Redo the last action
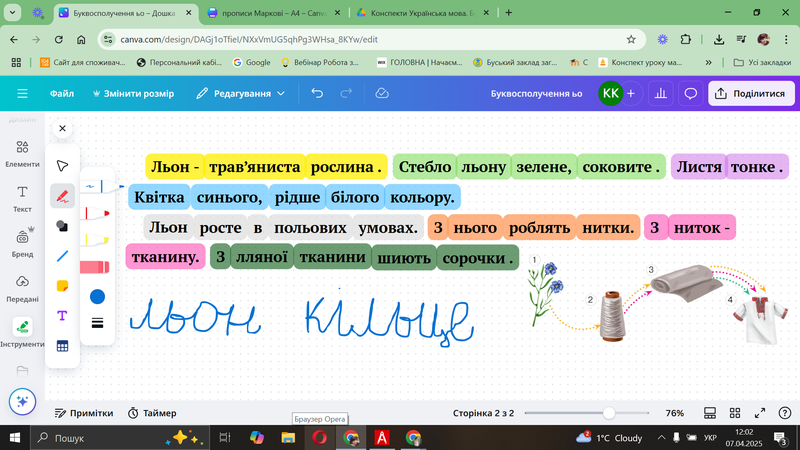This screenshot has width=800, height=450. click(x=346, y=93)
